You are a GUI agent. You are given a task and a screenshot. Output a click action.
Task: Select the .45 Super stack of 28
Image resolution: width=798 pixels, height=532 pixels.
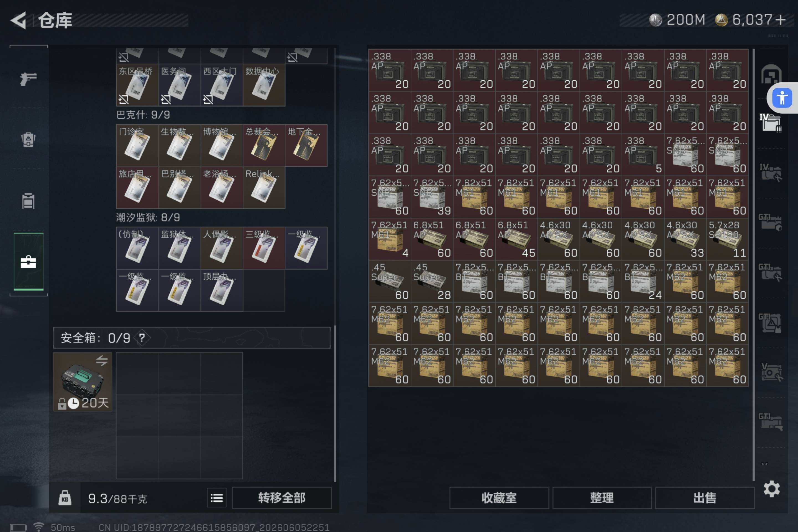pos(432,281)
